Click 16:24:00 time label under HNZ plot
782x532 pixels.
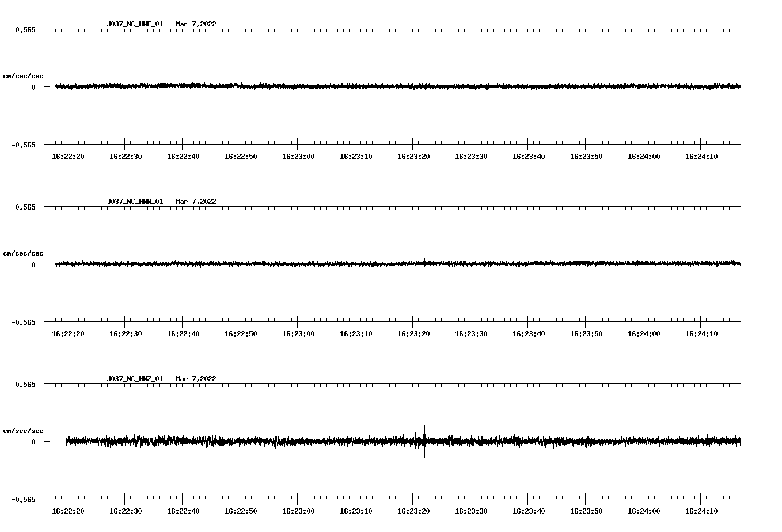pos(643,511)
